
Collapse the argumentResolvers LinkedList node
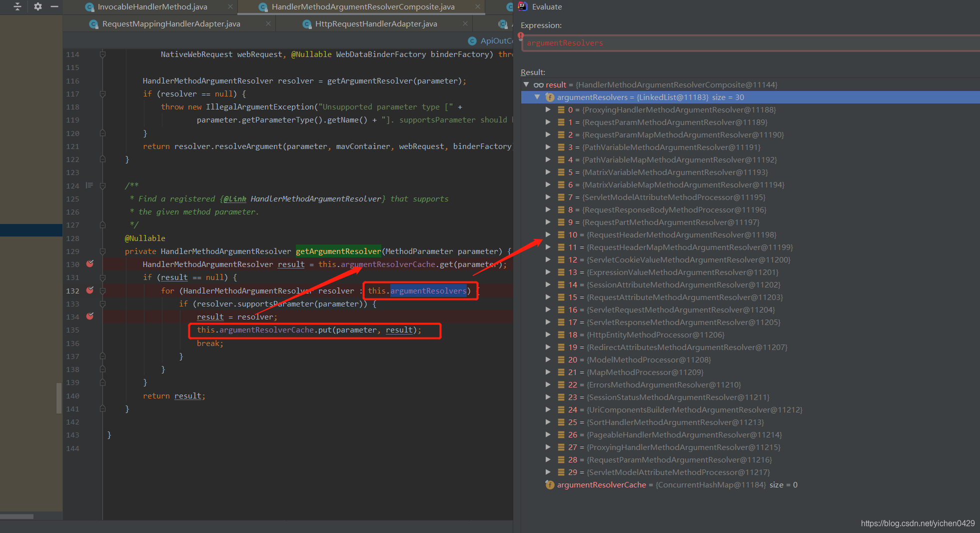point(537,97)
